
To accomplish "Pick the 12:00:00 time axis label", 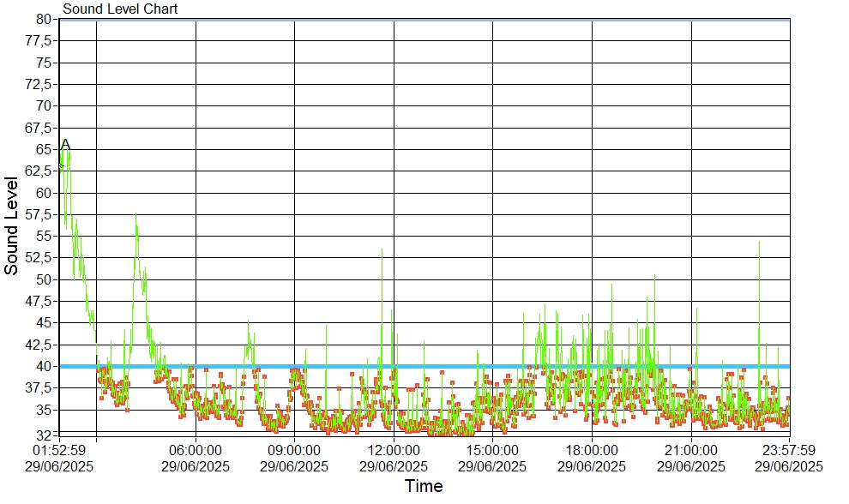I will 394,449.
